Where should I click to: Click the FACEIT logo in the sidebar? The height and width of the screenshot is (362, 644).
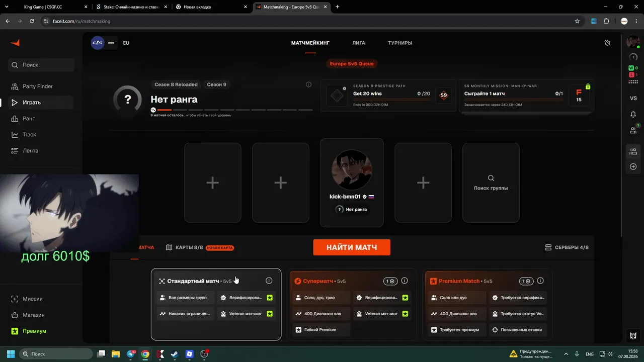pos(15,43)
